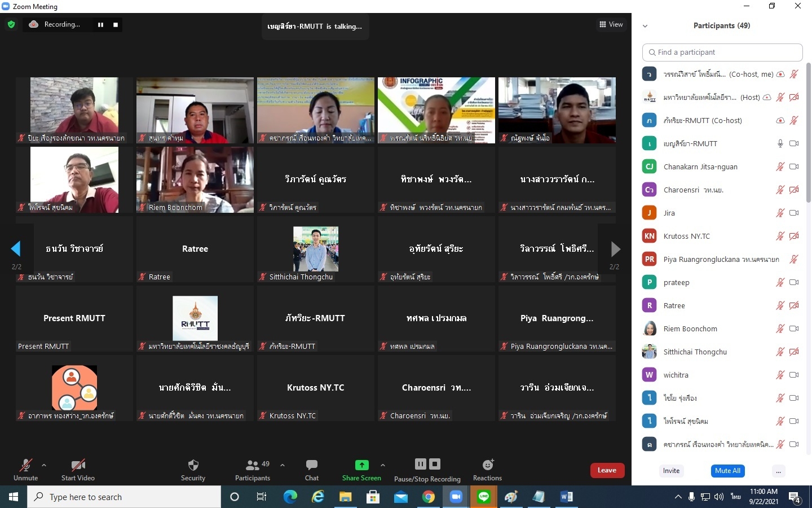Open Microsoft Edge from taskbar

tap(290, 497)
